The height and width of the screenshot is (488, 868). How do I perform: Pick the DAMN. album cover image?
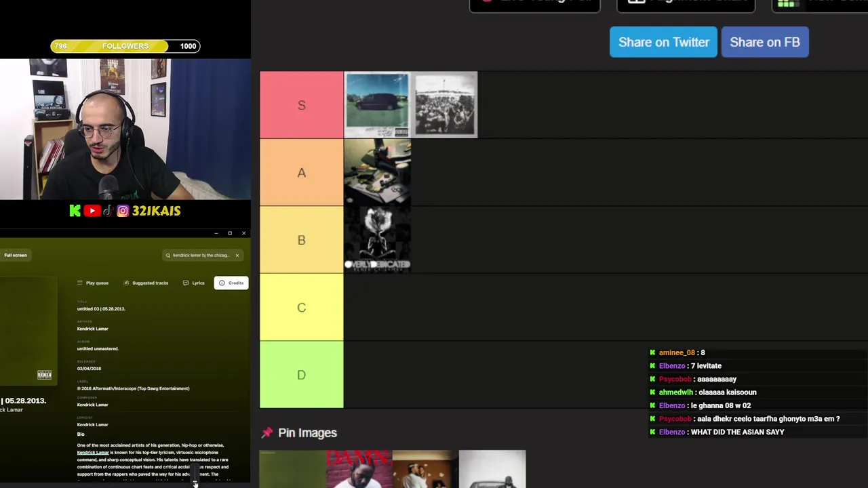[x=359, y=469]
